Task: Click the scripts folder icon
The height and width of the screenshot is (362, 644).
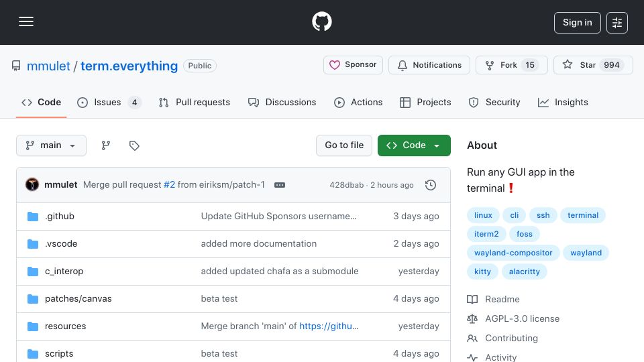Action: click(33, 354)
